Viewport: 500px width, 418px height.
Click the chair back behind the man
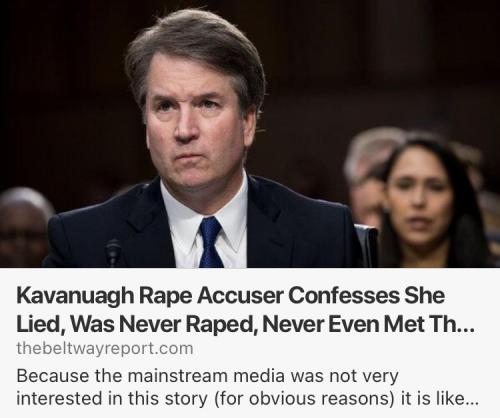coord(368,245)
